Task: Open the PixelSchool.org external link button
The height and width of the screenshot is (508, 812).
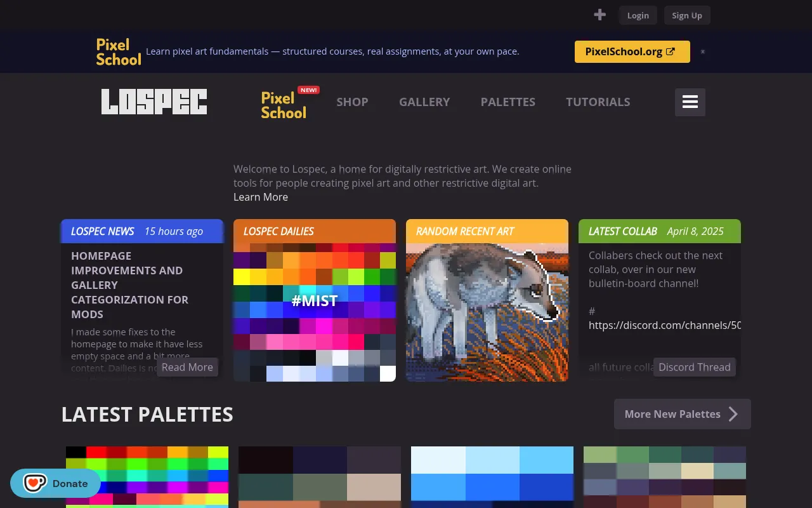Action: coord(632,52)
